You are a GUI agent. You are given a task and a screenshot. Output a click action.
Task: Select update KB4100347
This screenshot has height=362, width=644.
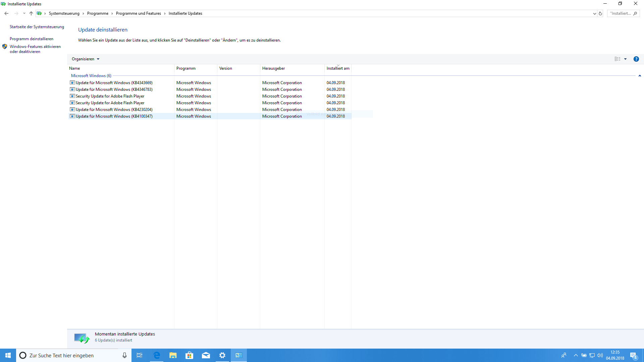point(209,116)
